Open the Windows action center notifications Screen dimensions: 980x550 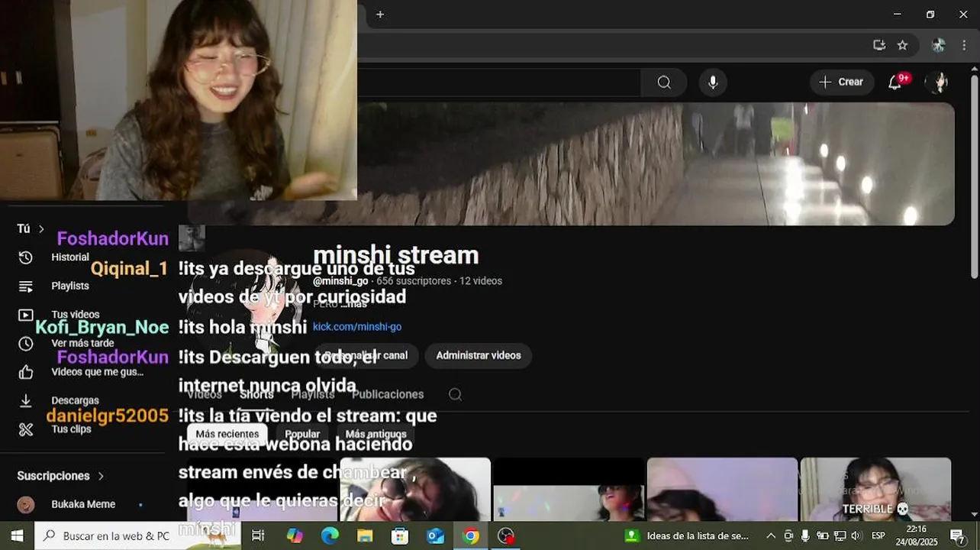point(957,535)
